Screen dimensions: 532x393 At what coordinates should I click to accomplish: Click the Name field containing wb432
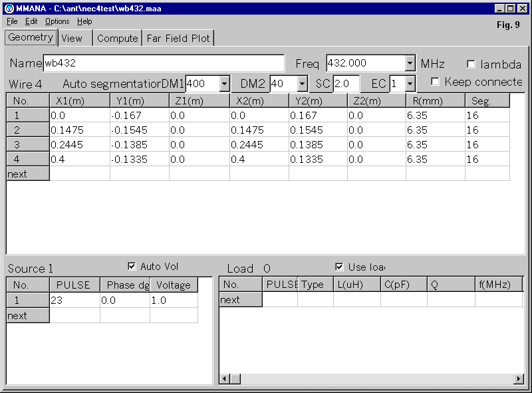click(x=163, y=64)
